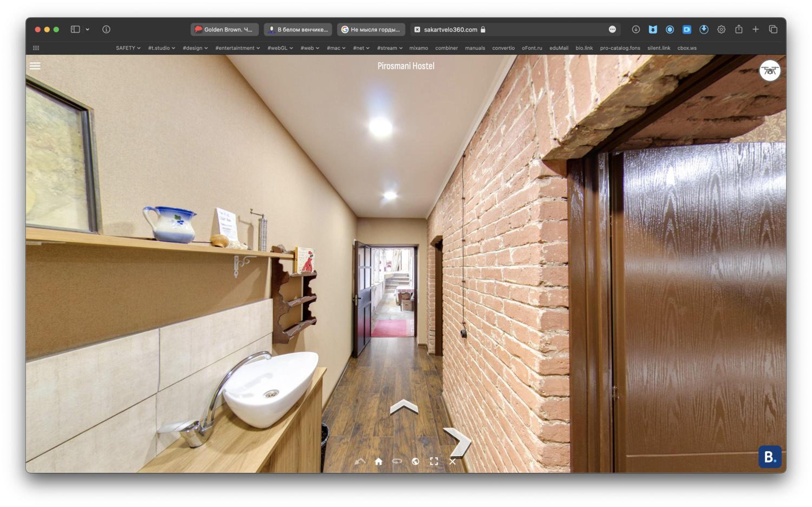The width and height of the screenshot is (812, 507).
Task: Switch to the Golden Brown tab
Action: [225, 30]
